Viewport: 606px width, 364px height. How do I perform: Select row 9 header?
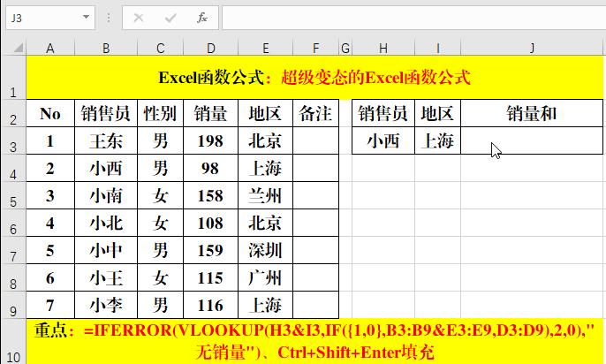13,306
